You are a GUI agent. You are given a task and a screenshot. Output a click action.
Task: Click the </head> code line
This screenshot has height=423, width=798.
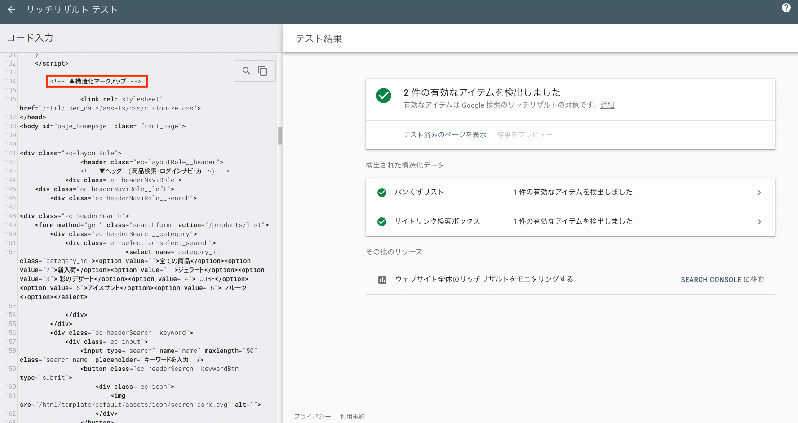coord(33,117)
